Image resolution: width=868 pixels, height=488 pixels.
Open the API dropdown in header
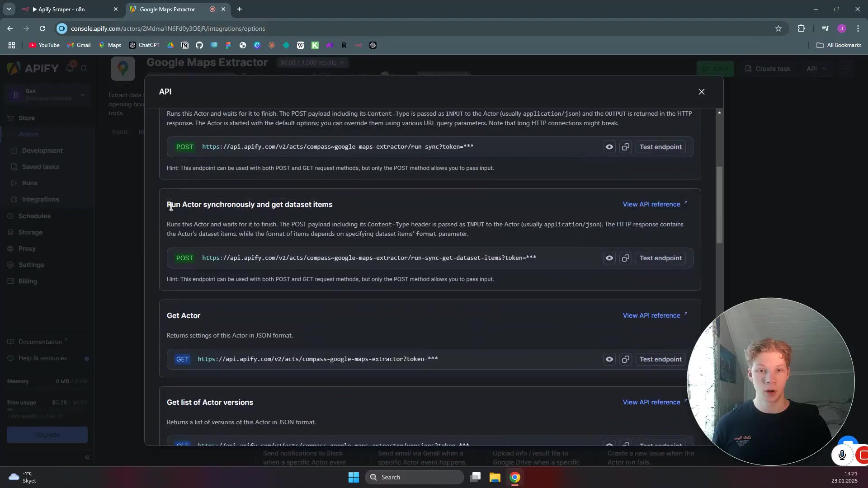(816, 69)
